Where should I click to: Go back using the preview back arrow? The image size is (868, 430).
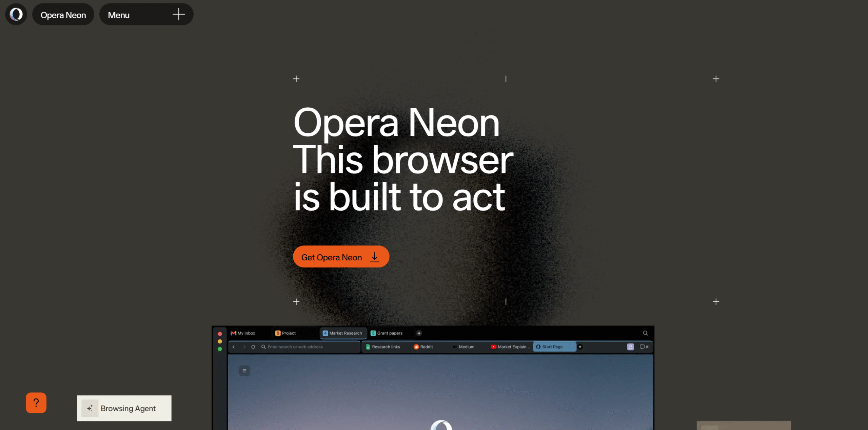coord(234,347)
